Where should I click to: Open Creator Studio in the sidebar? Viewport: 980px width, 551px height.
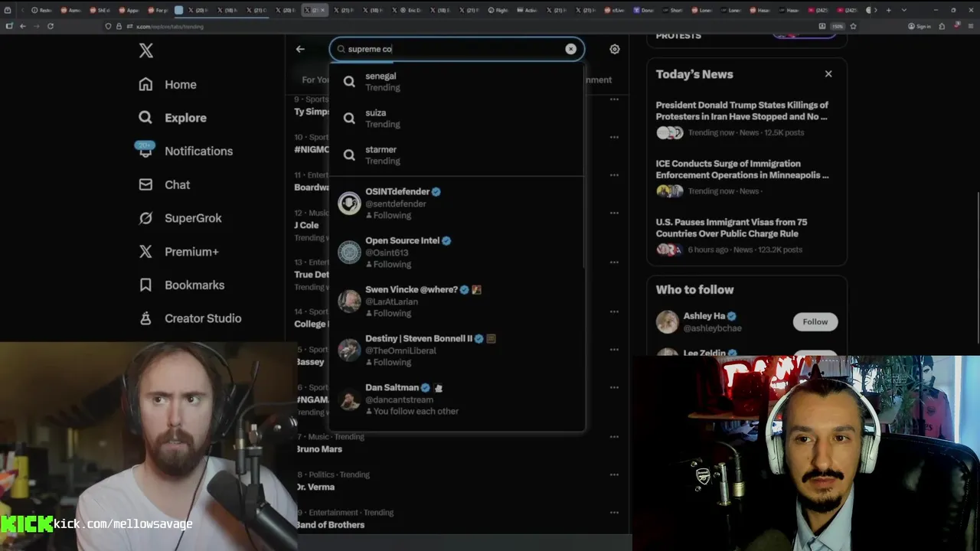pos(190,318)
